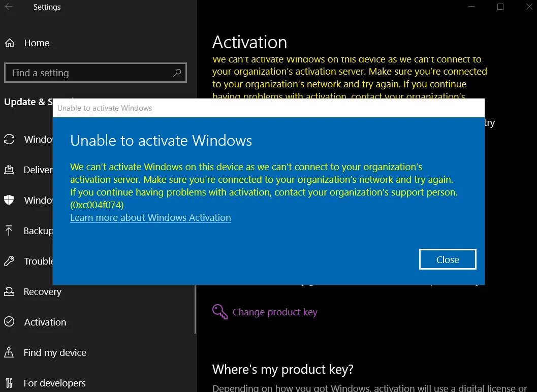Viewport: 537px width, 392px height.
Task: Open the Home settings page
Action: [x=37, y=43]
